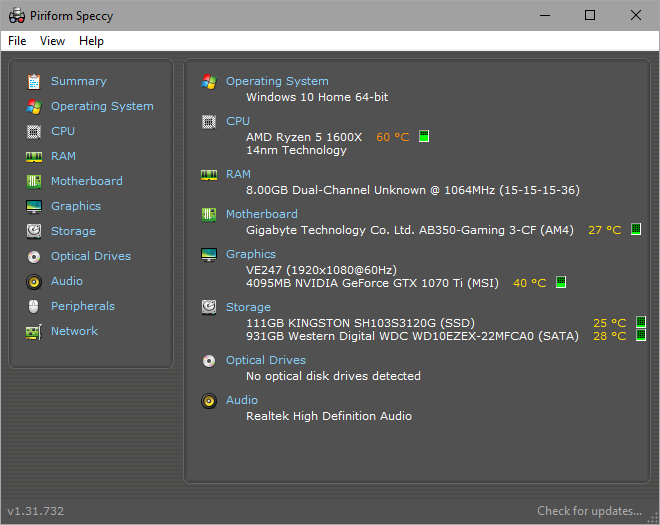Click Optical Drives heading in summary panel

pyautogui.click(x=266, y=360)
